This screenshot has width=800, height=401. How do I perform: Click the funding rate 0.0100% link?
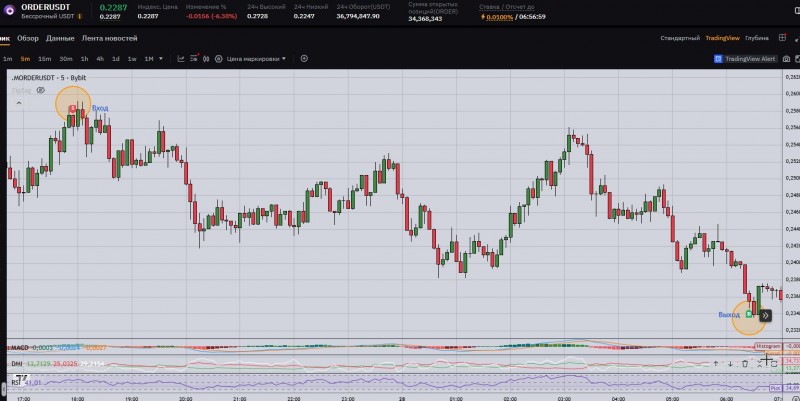(499, 17)
